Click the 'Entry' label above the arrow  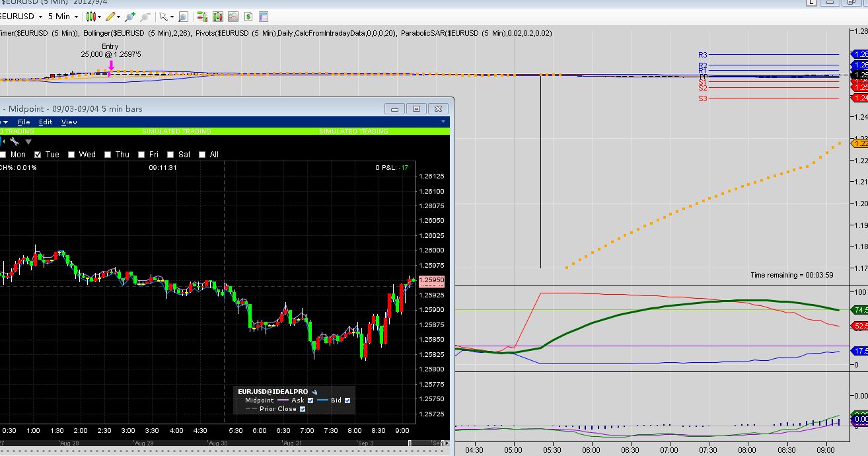coord(110,46)
